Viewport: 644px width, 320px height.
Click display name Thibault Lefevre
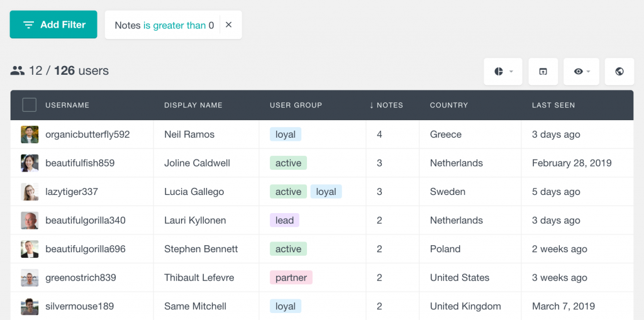point(199,278)
